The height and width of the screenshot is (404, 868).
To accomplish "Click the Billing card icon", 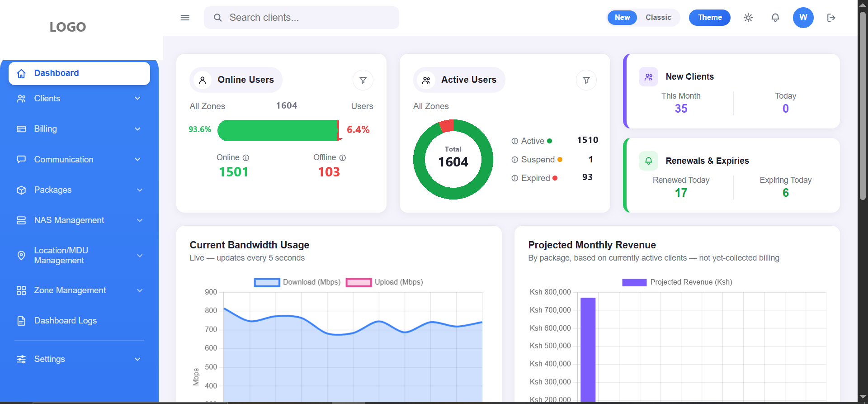I will (x=21, y=129).
